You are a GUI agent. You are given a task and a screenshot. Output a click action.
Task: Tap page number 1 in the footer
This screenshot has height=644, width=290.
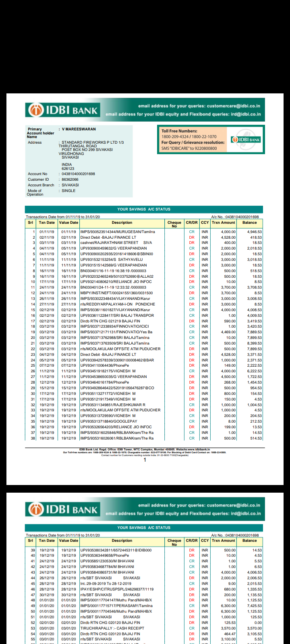tap(145, 460)
